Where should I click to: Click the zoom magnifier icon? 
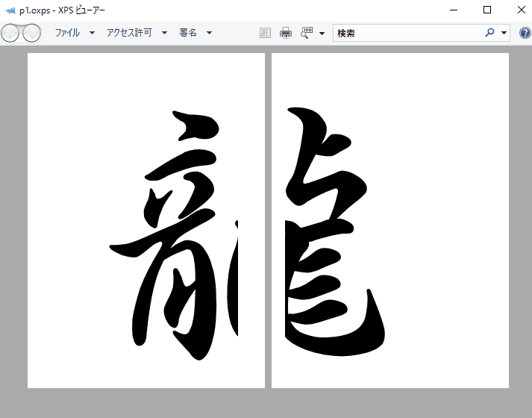(x=306, y=33)
